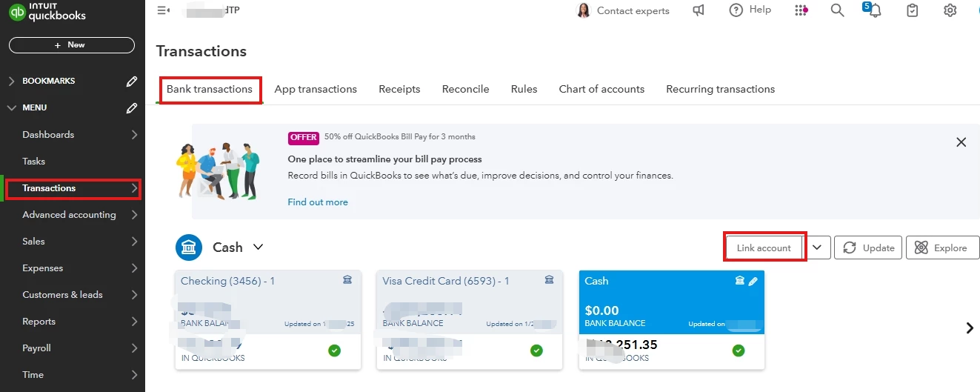This screenshot has width=980, height=392.
Task: Open the Rules tab
Action: [524, 89]
